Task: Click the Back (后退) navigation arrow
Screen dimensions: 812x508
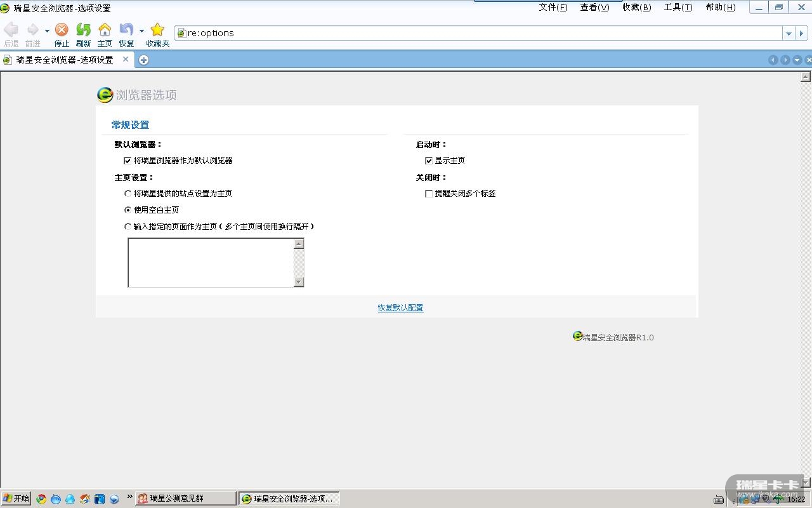Action: click(11, 30)
